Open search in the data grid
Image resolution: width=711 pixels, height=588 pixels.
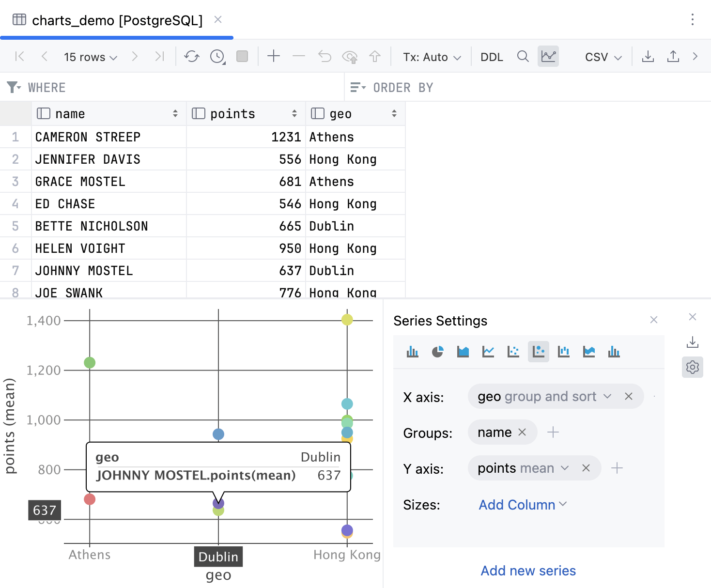pos(523,56)
